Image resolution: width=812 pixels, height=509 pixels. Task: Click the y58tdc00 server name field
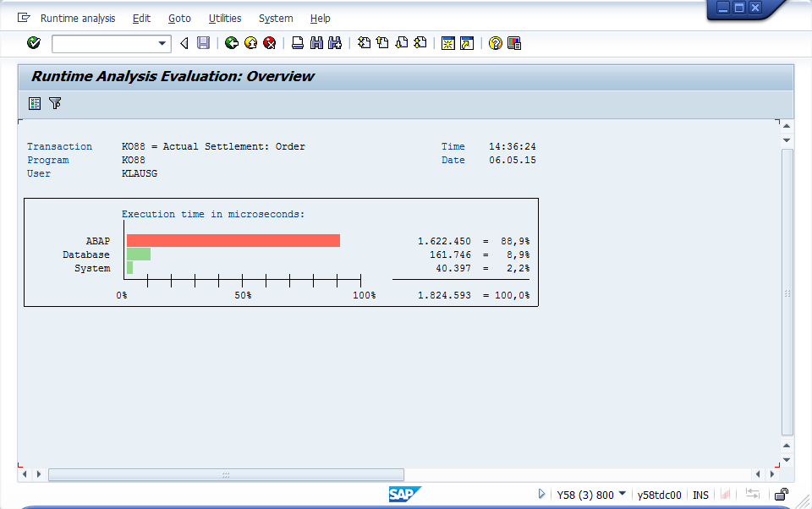[x=659, y=495]
